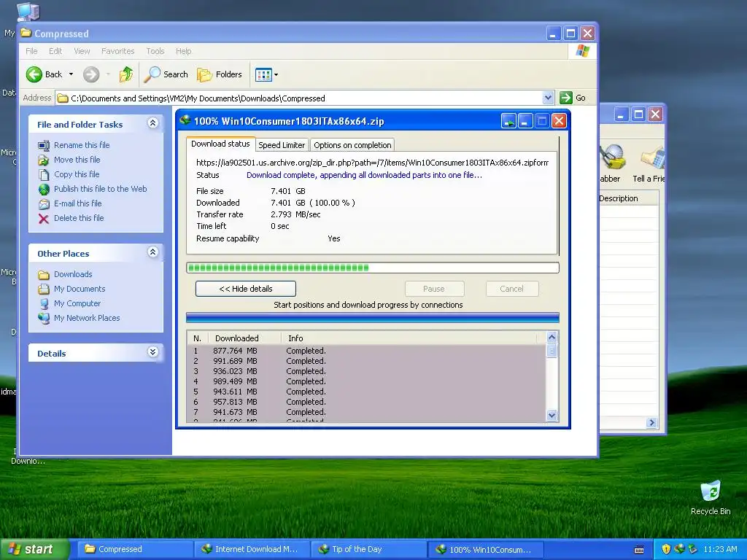Screen dimensions: 747x560
Task: Click the IDM icon in the dialog titlebar
Action: [185, 120]
